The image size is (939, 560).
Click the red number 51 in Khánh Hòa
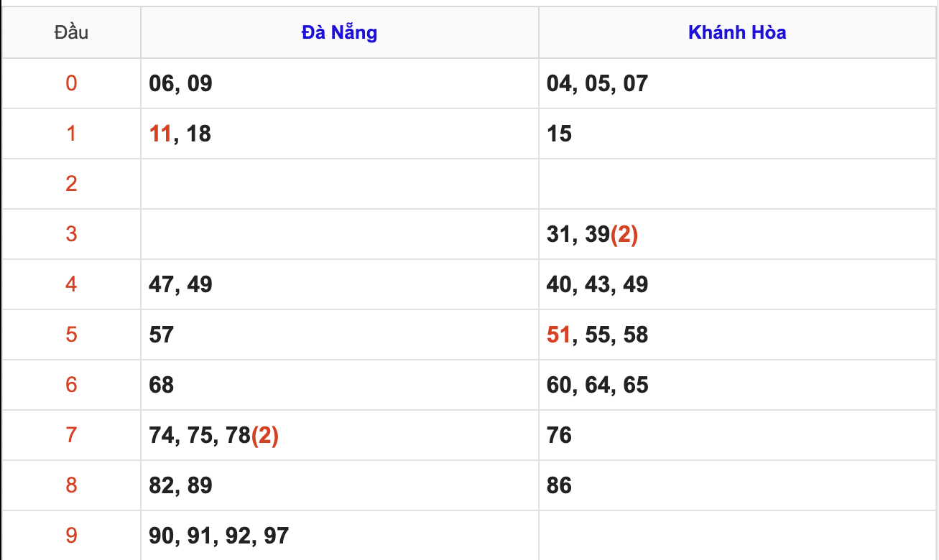pos(558,335)
